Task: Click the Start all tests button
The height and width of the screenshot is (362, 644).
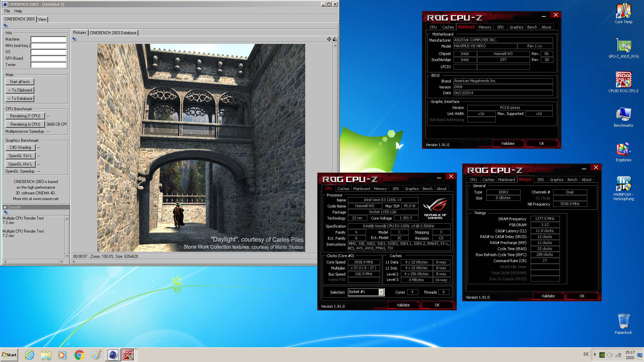Action: click(x=20, y=82)
